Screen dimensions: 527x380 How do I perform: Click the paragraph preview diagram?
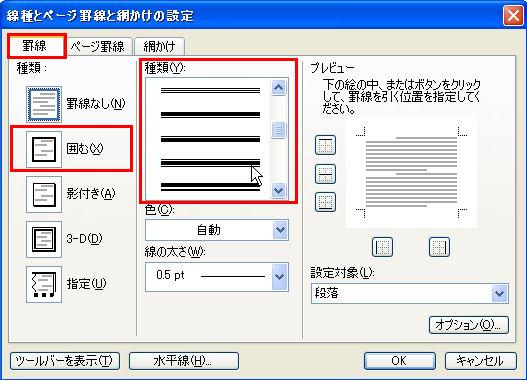pos(411,172)
